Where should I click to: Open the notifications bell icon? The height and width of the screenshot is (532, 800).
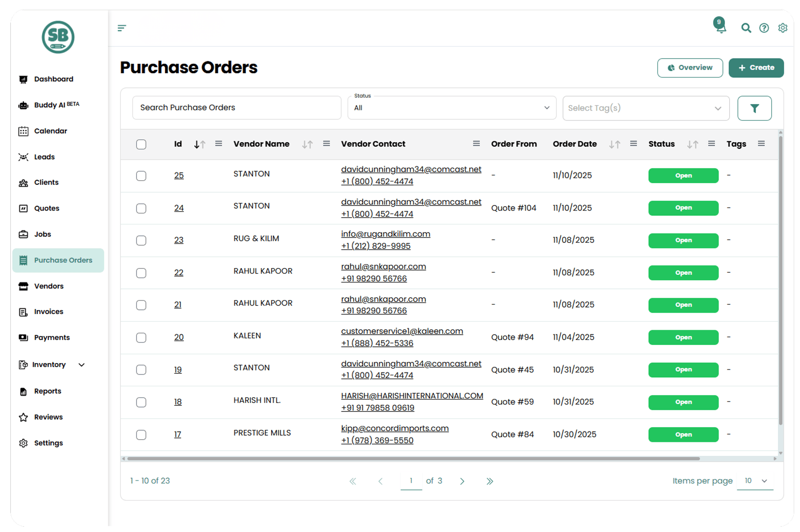[x=720, y=28]
